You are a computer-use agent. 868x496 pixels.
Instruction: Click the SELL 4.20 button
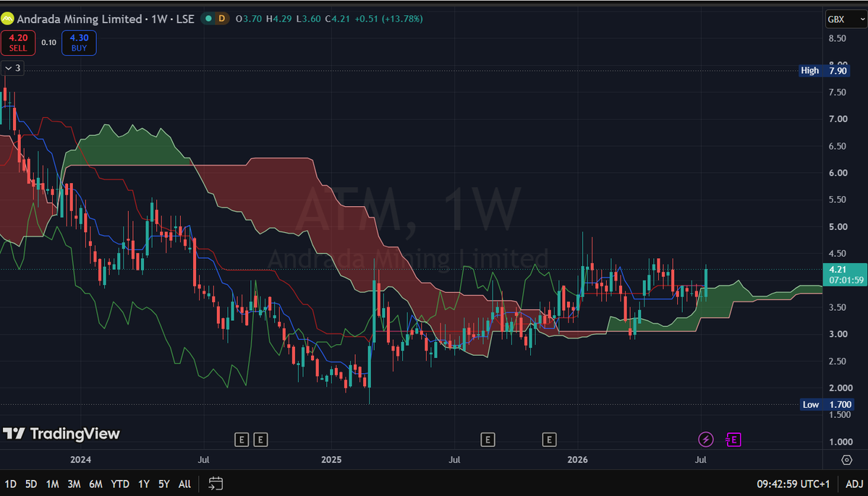pyautogui.click(x=18, y=43)
